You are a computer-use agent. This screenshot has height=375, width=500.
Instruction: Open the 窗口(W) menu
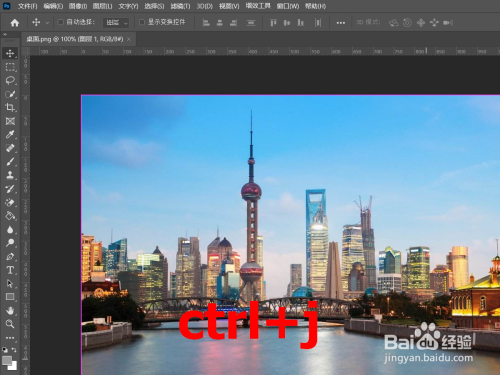tap(288, 6)
